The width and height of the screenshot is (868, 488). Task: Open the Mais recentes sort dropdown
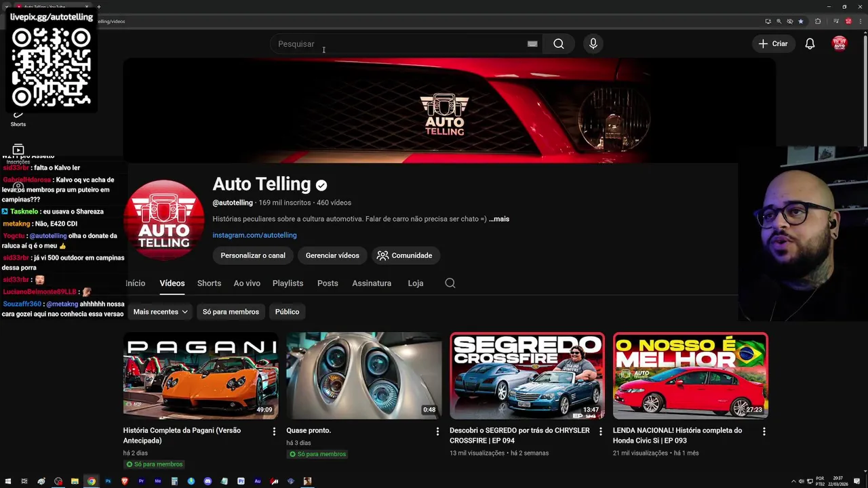[x=160, y=312]
